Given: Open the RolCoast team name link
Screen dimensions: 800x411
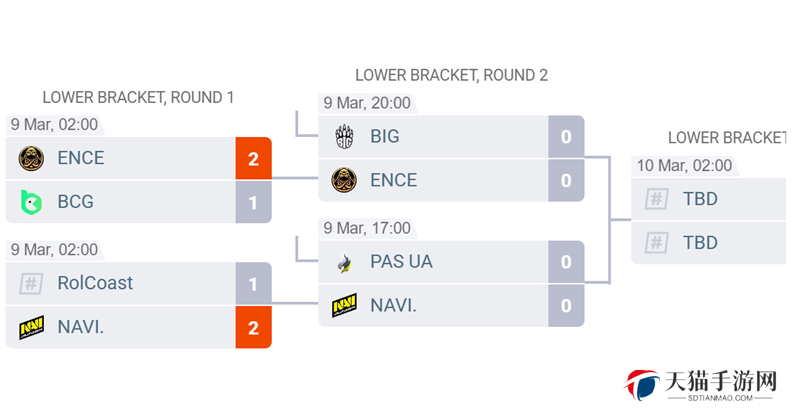Looking at the screenshot, I should (95, 283).
